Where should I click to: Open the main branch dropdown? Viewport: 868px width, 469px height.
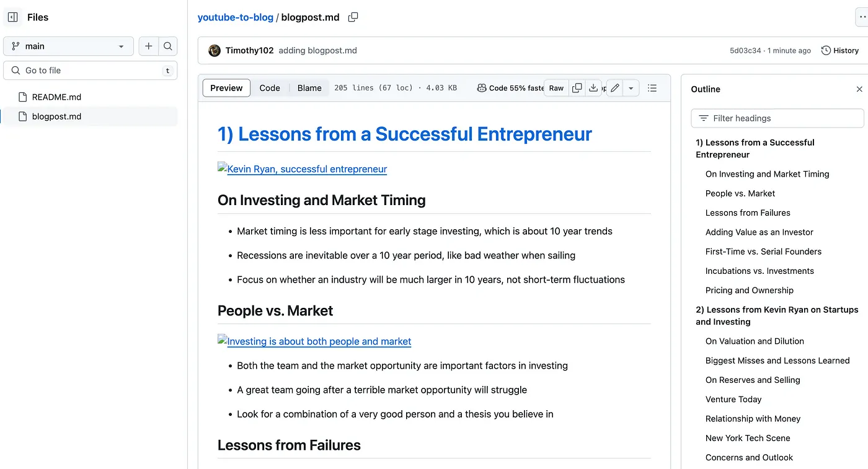(x=68, y=46)
